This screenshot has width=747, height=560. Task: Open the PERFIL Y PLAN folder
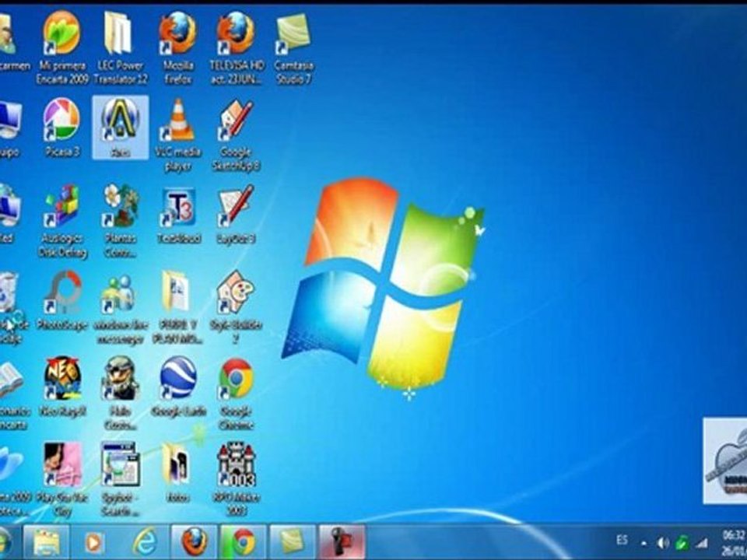(x=178, y=308)
